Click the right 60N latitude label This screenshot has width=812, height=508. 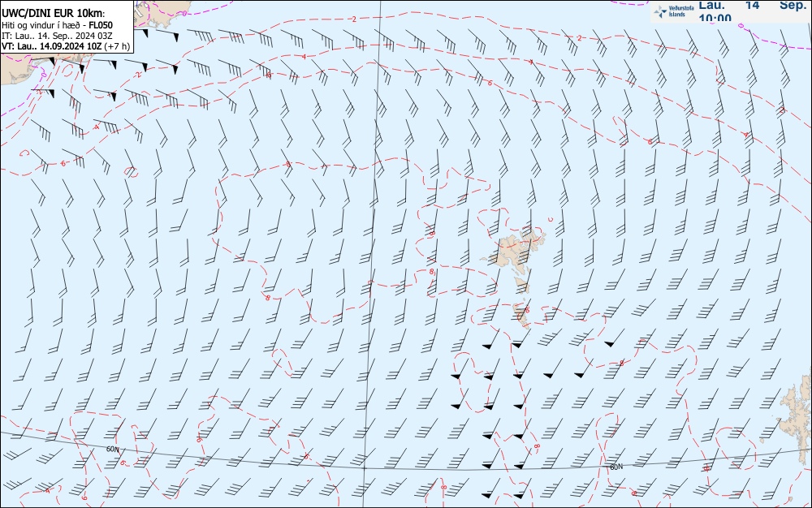tap(616, 467)
